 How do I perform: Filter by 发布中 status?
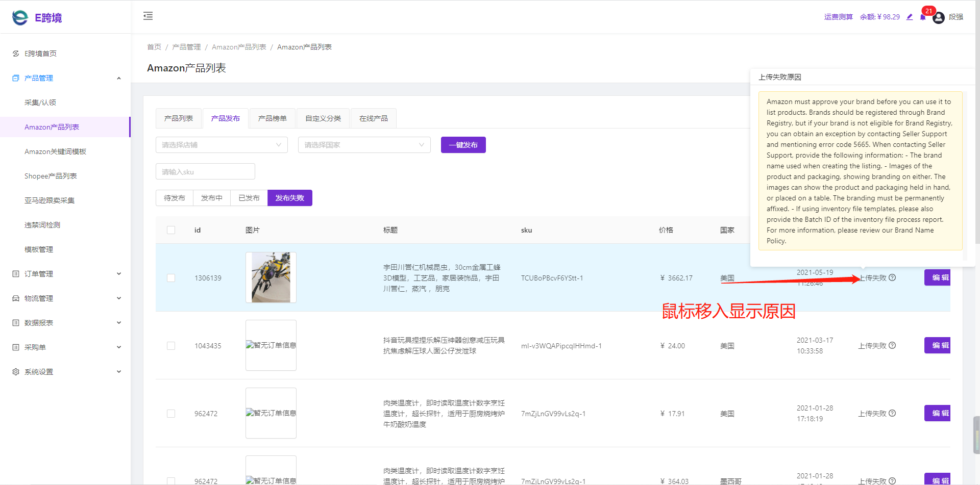212,198
